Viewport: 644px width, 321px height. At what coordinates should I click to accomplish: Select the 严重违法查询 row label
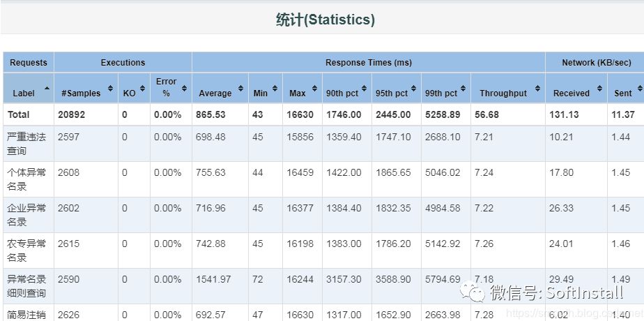pyautogui.click(x=26, y=144)
